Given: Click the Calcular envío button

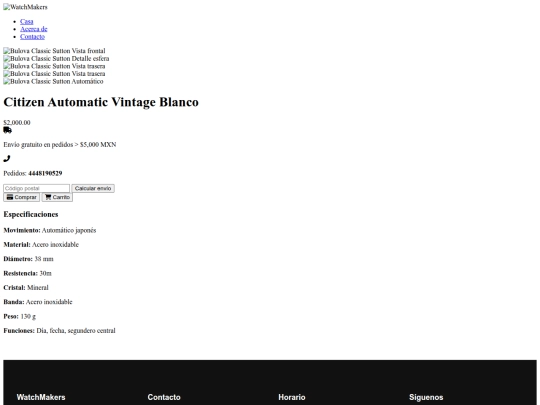Looking at the screenshot, I should click(x=93, y=188).
